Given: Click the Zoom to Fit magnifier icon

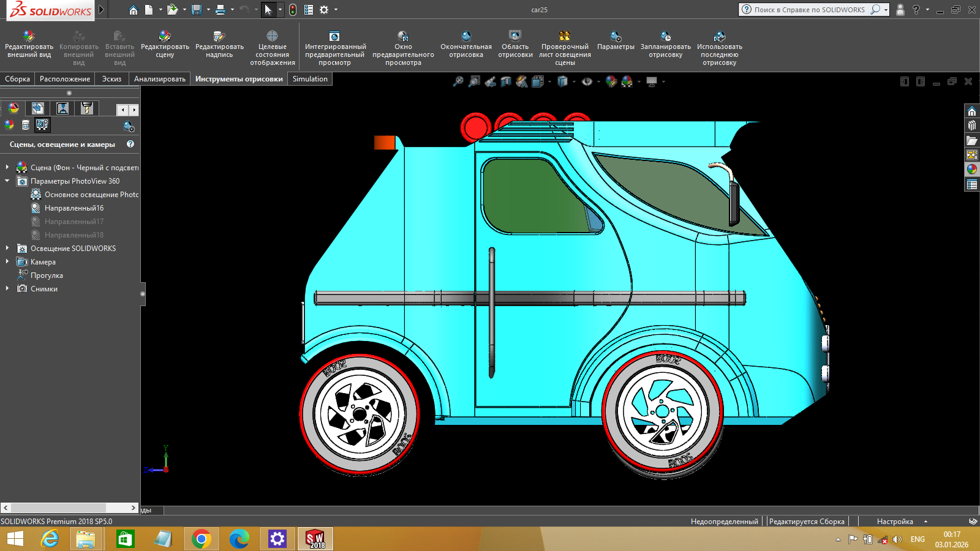Looking at the screenshot, I should tap(458, 81).
